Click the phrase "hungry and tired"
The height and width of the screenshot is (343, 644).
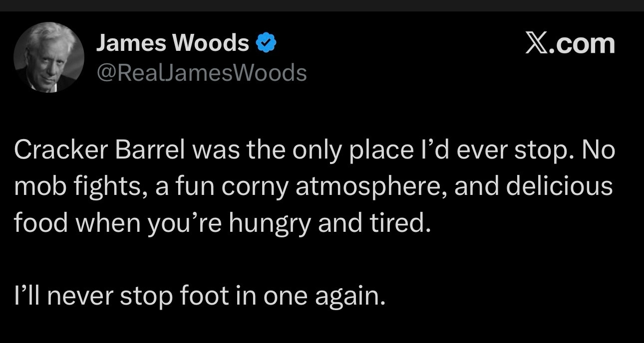point(328,223)
